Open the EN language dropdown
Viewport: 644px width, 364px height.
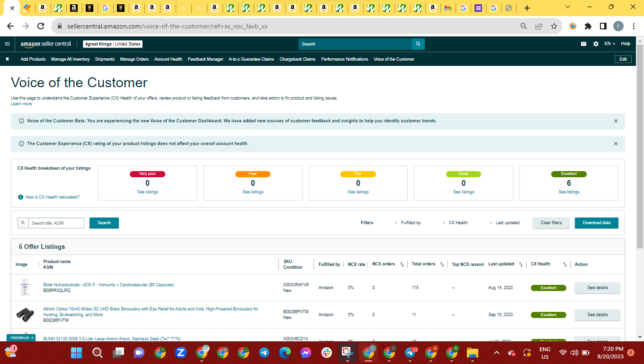click(x=609, y=44)
